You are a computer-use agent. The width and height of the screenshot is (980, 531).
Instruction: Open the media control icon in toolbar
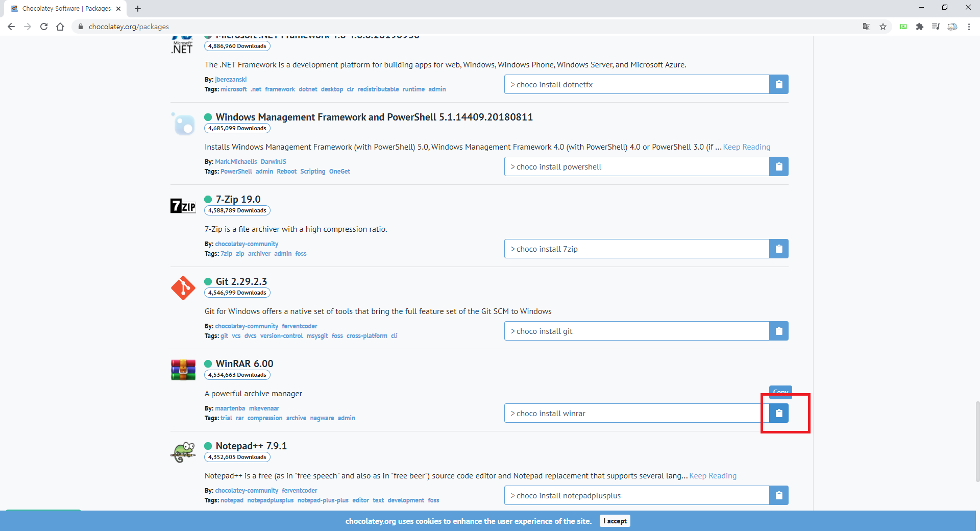coord(936,27)
